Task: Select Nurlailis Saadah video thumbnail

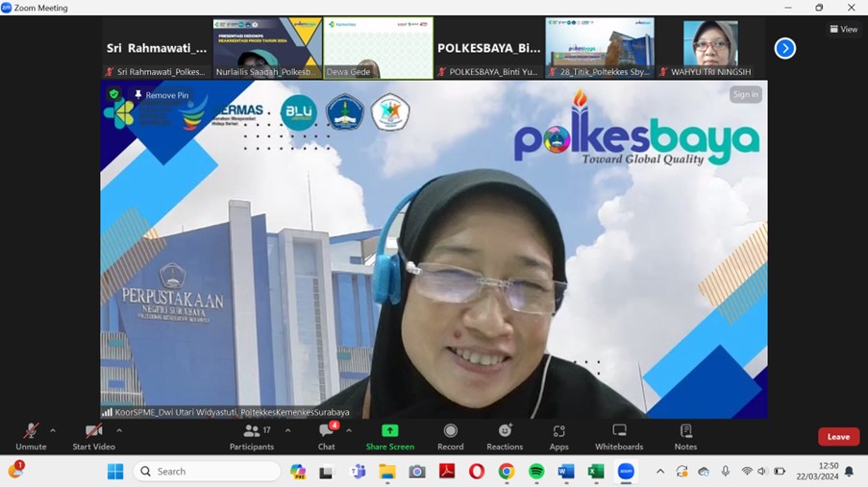Action: (267, 48)
